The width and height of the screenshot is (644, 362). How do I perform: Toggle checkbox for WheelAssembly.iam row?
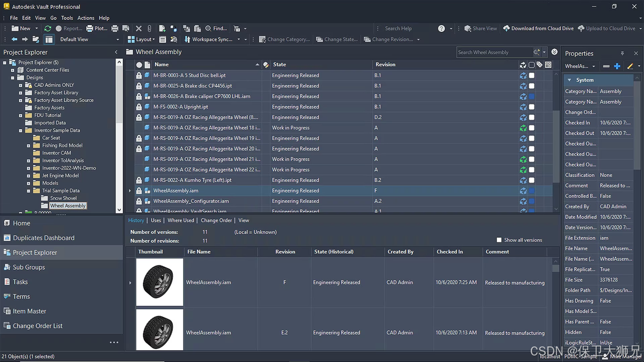[x=531, y=191]
